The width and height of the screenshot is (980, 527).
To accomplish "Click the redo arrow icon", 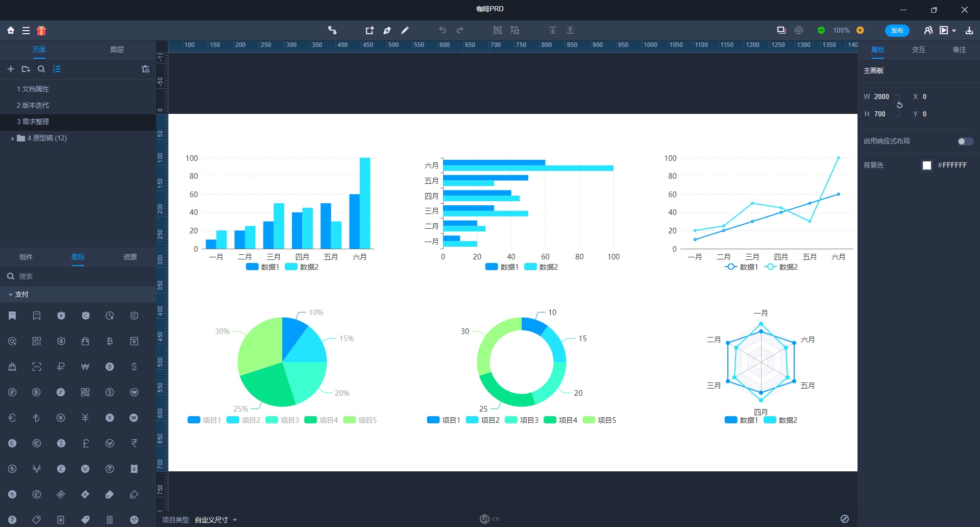I will click(x=460, y=30).
